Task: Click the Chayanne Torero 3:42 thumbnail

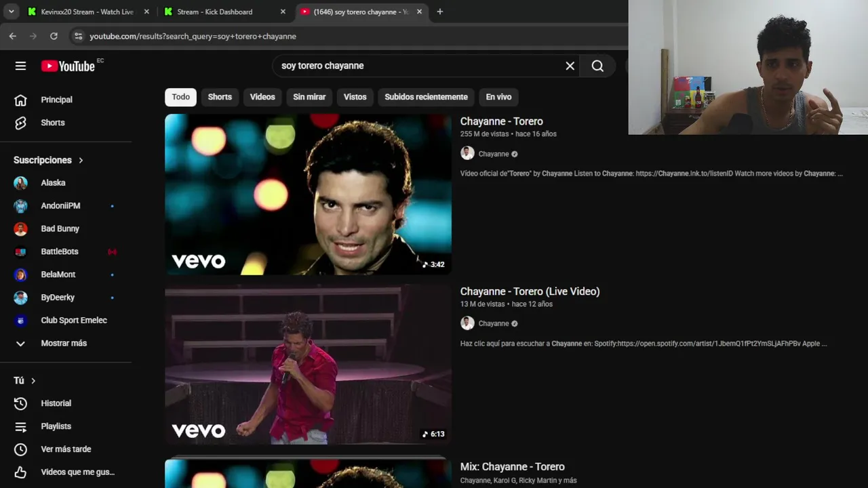Action: click(x=308, y=195)
